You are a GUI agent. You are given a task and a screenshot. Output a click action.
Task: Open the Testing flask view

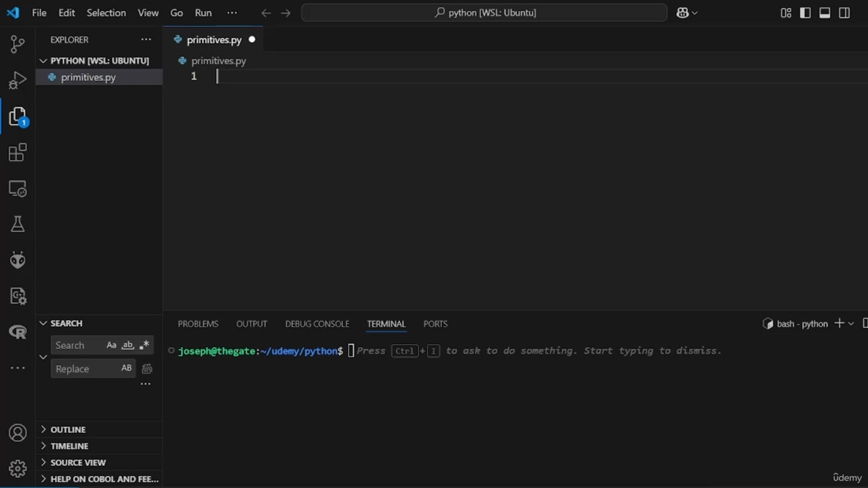18,224
